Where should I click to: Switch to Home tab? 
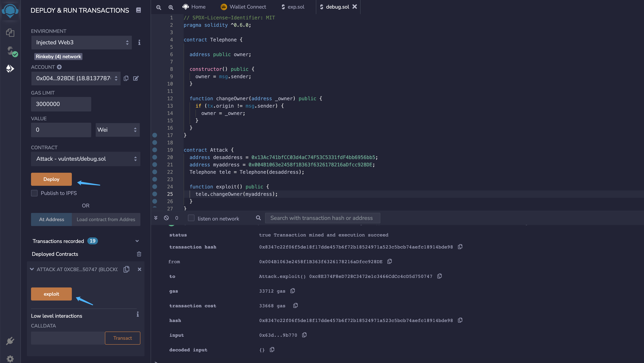click(x=194, y=7)
